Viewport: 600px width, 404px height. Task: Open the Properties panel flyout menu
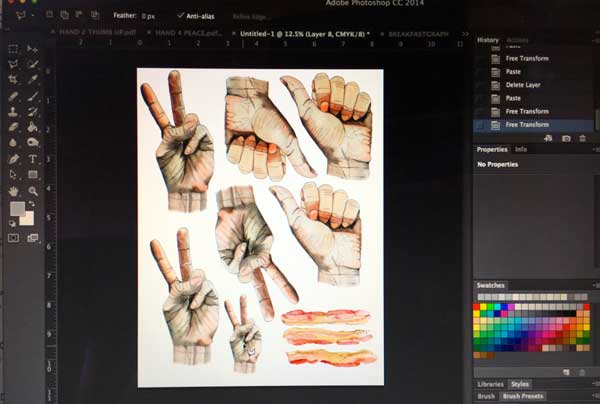[595, 150]
